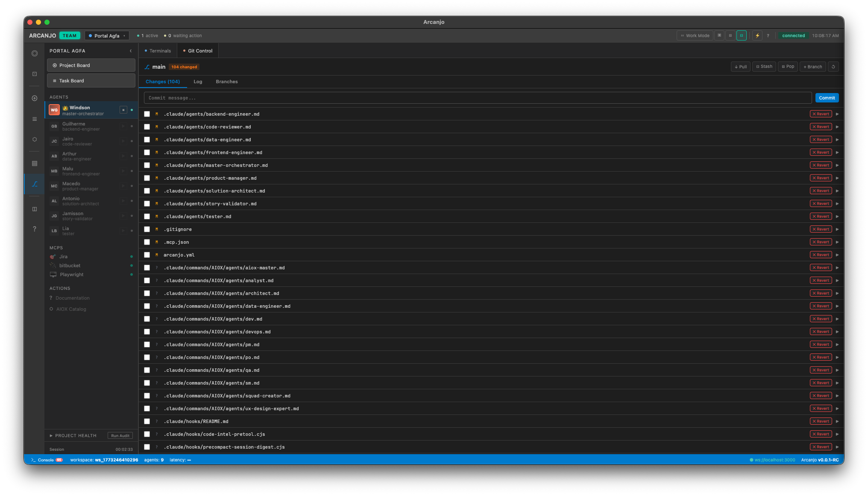
Task: Click the Run Audit button
Action: (x=120, y=435)
